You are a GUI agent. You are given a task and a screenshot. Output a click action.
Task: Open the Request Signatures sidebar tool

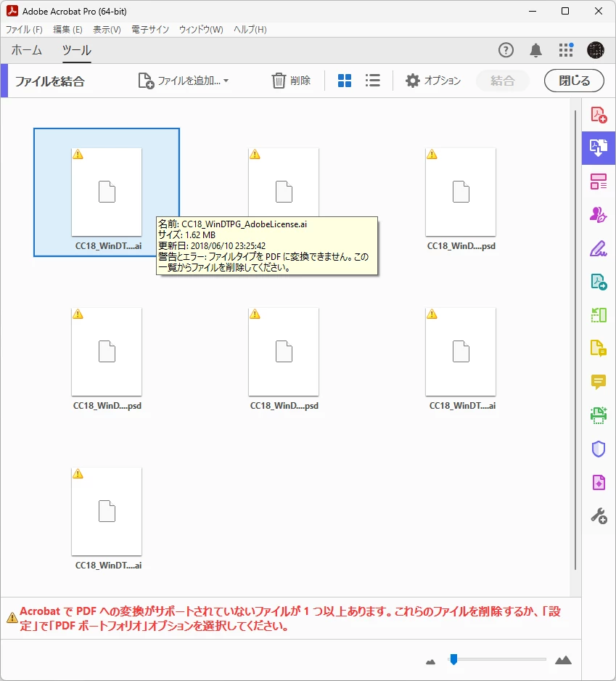[599, 215]
